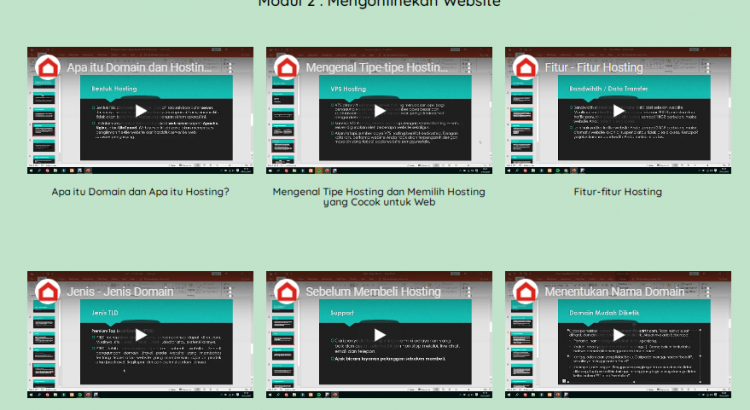Viewport: 750px width, 410px height.
Task: Click channel avatar on 'Mengenal Tipe-tipe Hosting' video
Action: pyautogui.click(x=287, y=68)
